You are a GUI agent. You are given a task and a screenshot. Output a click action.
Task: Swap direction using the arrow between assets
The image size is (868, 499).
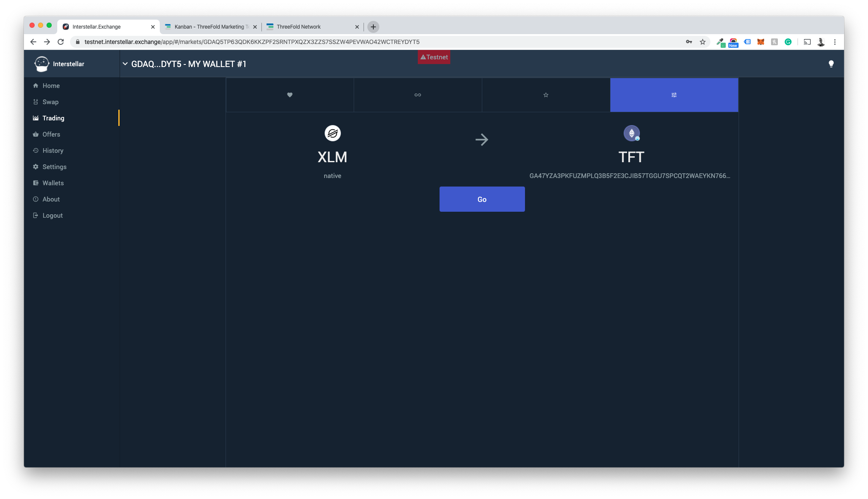tap(482, 140)
